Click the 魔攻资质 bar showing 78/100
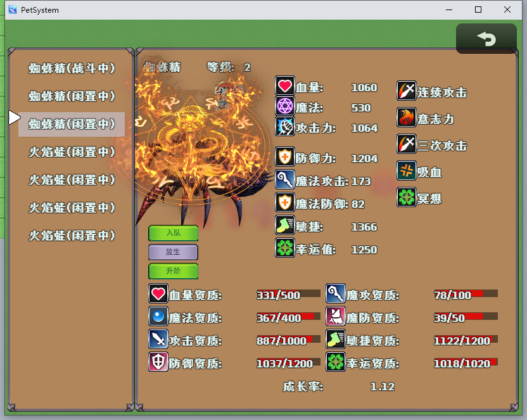527x420 pixels. pyautogui.click(x=466, y=295)
